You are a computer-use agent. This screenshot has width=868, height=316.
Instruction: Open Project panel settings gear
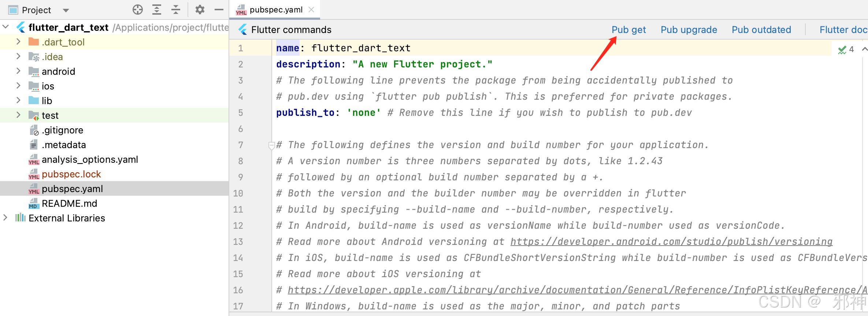pos(200,10)
